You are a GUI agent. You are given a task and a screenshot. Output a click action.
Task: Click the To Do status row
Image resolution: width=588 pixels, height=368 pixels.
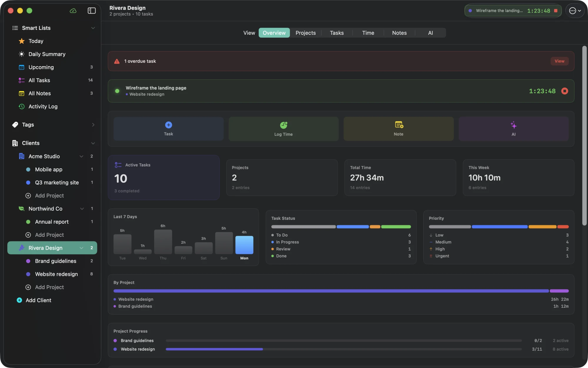tap(341, 235)
